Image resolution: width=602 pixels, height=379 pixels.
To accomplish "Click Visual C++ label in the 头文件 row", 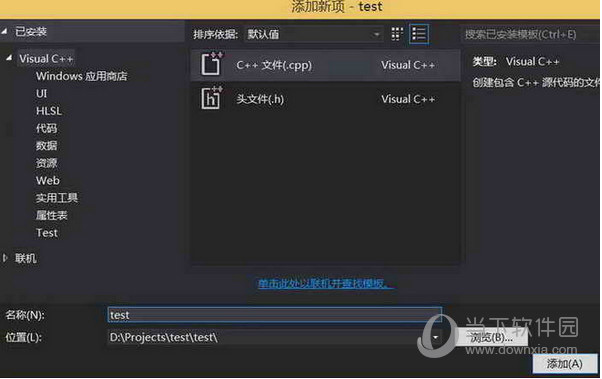I will pyautogui.click(x=408, y=99).
